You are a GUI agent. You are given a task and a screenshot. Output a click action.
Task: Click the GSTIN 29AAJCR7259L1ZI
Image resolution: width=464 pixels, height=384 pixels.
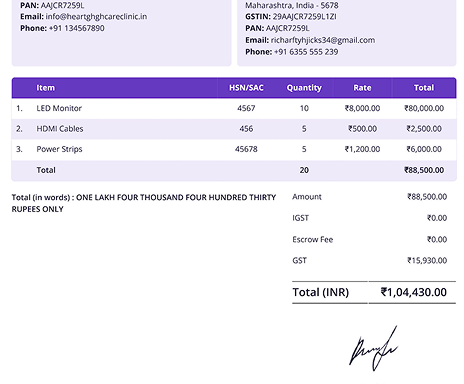click(x=304, y=17)
